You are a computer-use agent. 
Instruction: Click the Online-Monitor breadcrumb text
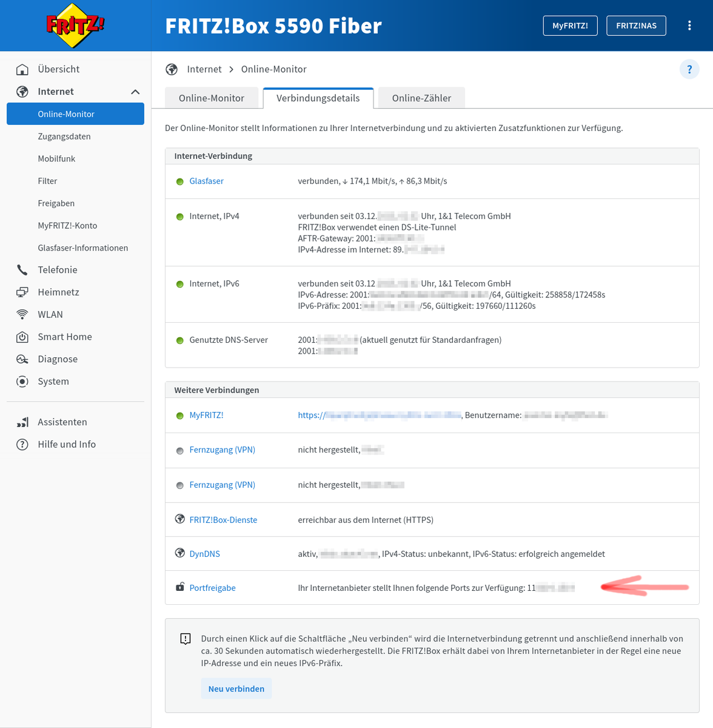tap(274, 69)
